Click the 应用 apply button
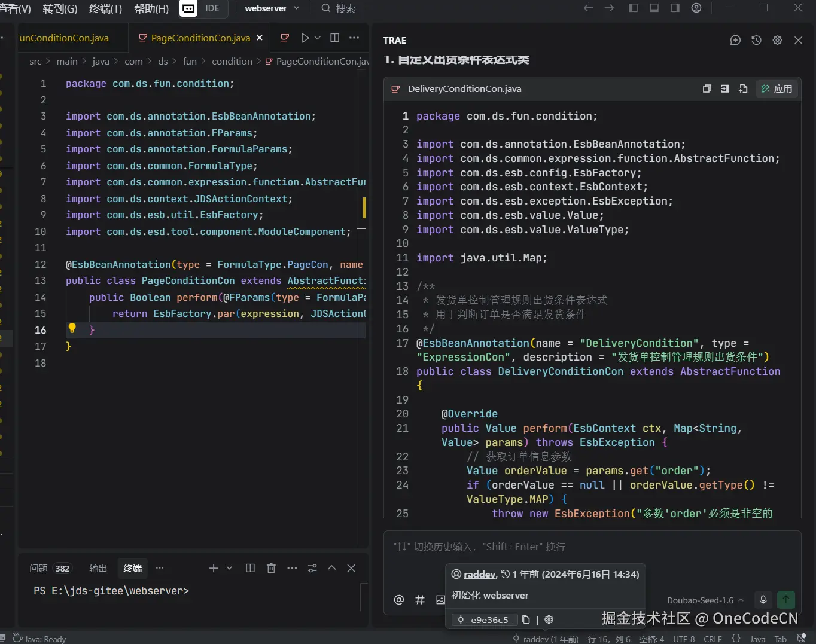816x644 pixels. coord(777,88)
